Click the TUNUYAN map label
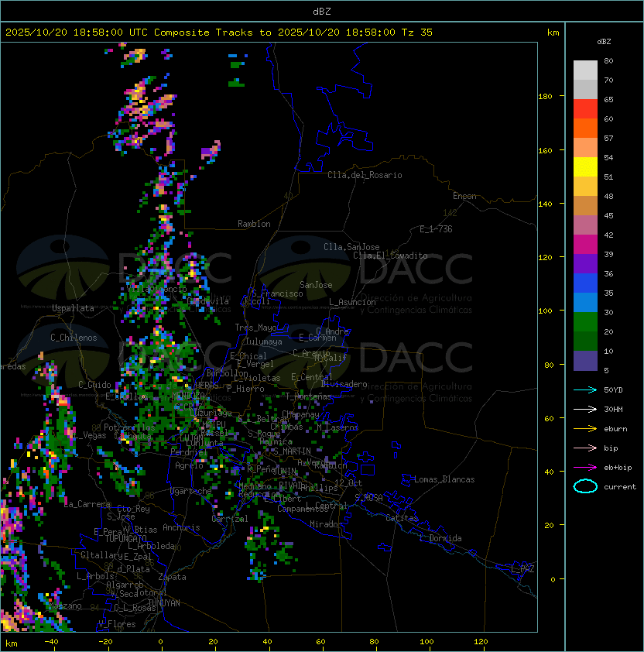Screen dimensions: 644x652 point(164,603)
